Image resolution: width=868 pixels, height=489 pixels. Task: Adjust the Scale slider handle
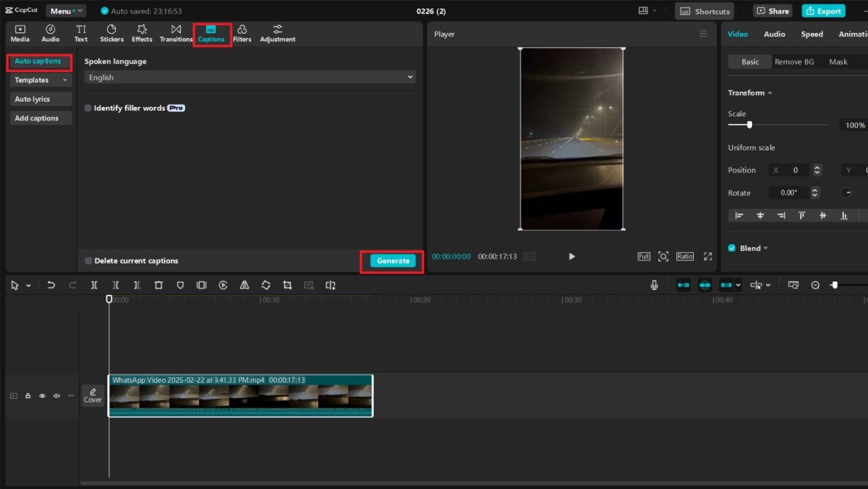tap(749, 125)
